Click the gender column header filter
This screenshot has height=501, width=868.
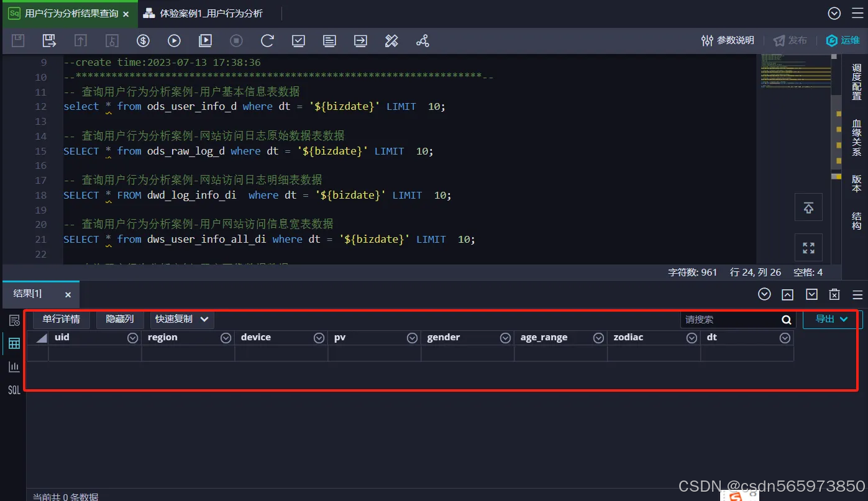tap(505, 337)
